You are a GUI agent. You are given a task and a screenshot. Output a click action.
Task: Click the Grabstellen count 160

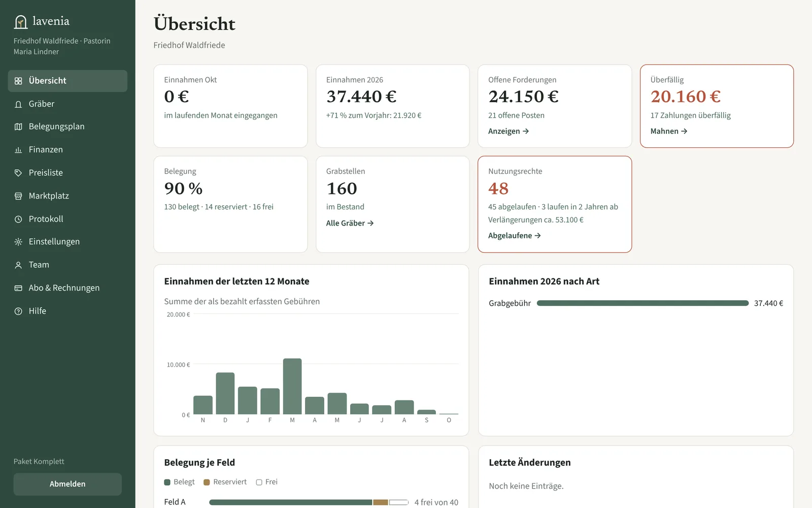[342, 188]
